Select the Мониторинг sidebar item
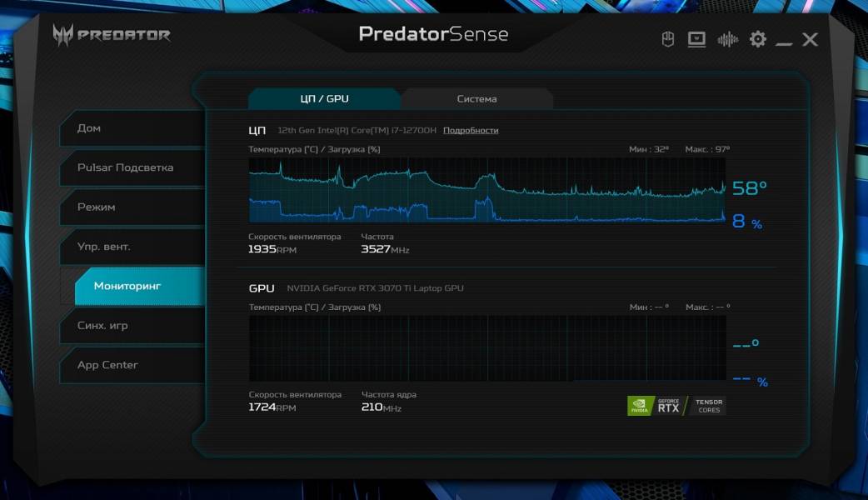Viewport: 868px width, 500px height. point(139,286)
